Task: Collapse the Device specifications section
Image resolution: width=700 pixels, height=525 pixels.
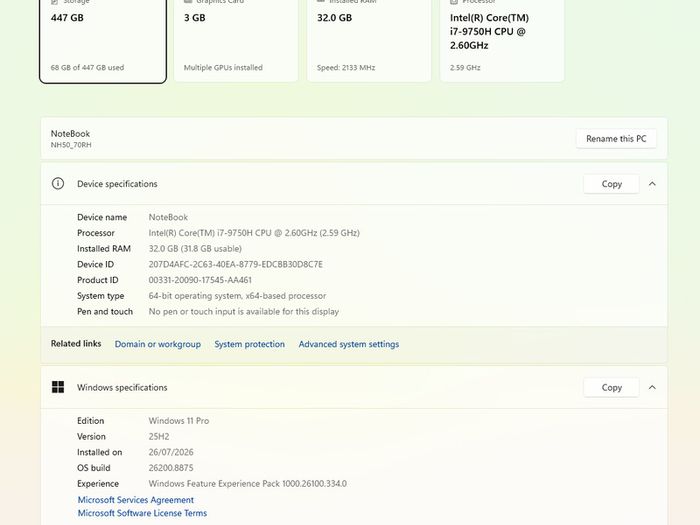Action: pyautogui.click(x=652, y=184)
